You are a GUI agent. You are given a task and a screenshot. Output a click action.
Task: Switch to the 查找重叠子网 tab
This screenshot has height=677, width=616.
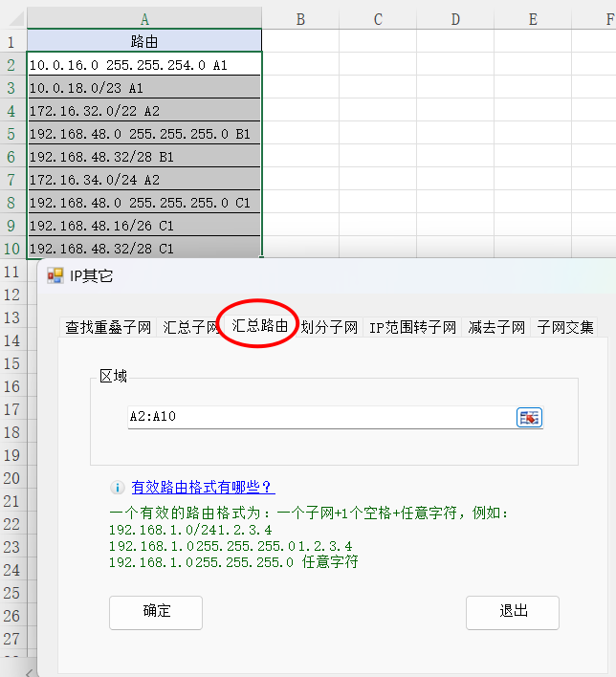pos(108,327)
